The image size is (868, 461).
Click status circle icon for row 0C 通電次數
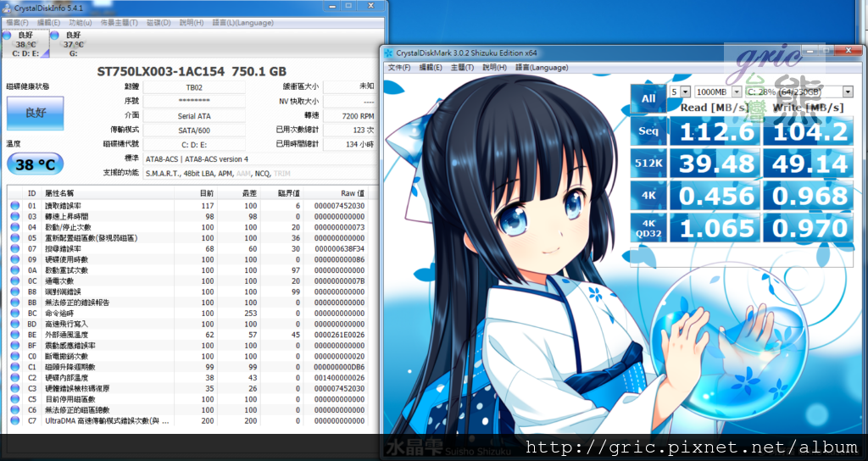[x=15, y=281]
